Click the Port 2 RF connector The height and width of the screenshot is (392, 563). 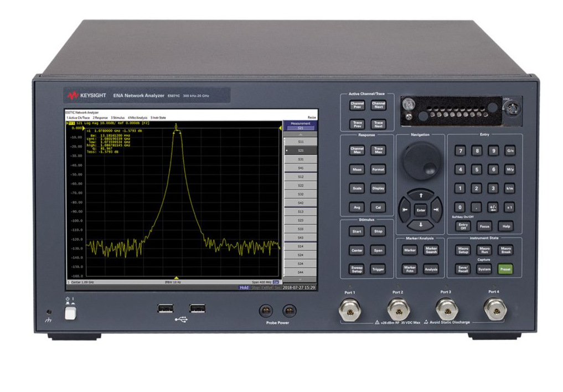coord(398,310)
